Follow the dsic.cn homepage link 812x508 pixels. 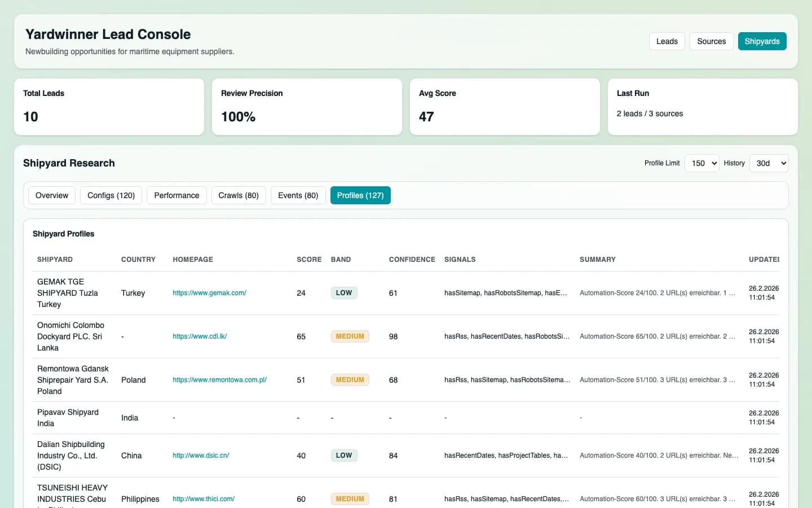(201, 456)
